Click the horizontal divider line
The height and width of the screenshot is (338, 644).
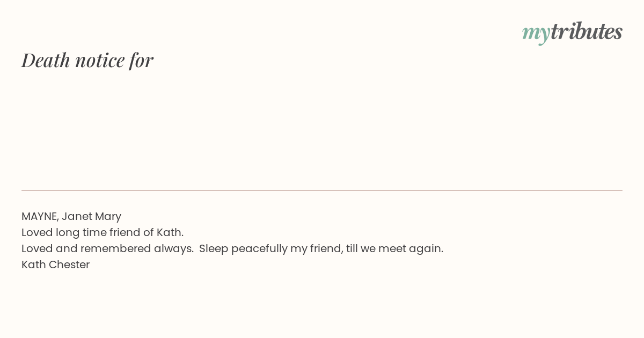coord(322,190)
